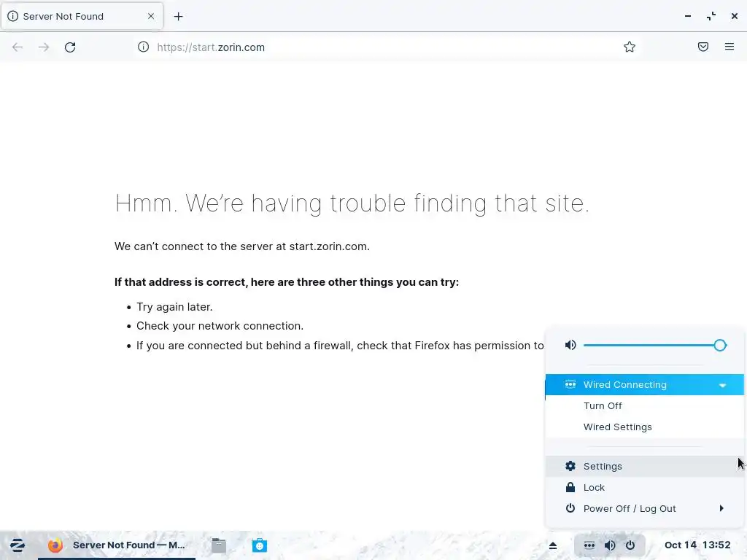Click the Firefox forward arrow button
747x560 pixels.
click(44, 47)
